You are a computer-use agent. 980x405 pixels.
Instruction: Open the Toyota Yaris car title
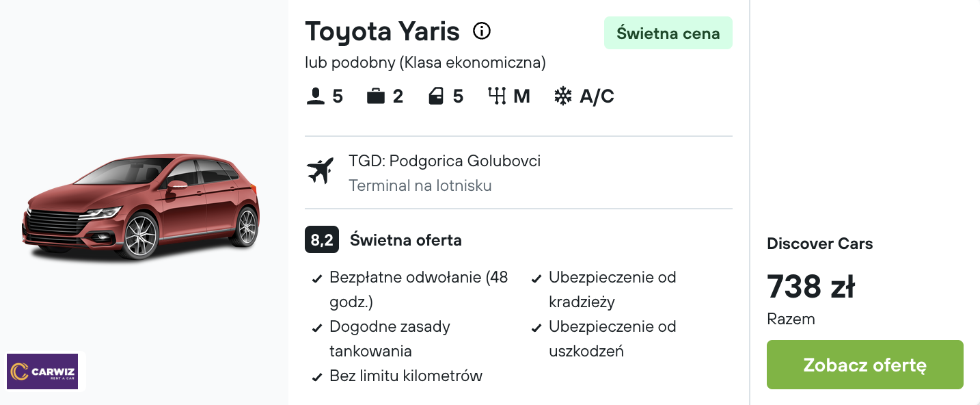(x=382, y=31)
